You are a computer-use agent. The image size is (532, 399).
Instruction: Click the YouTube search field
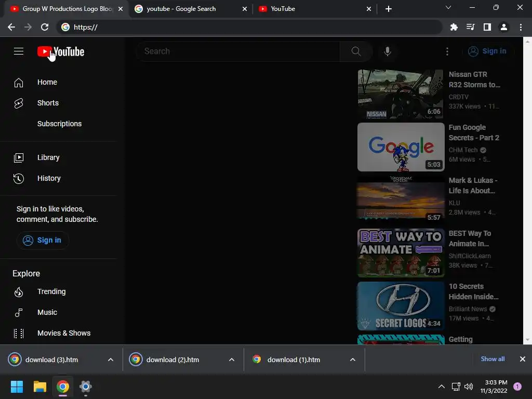coord(238,51)
